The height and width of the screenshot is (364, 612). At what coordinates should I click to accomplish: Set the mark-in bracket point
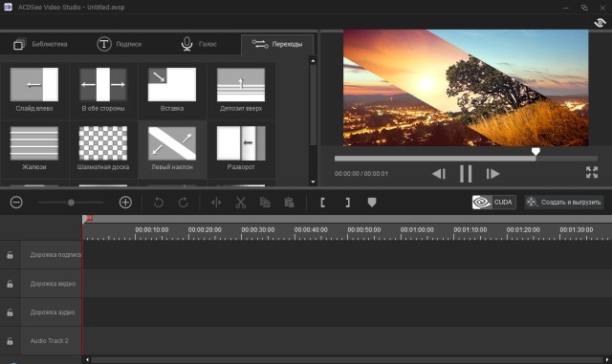323,203
